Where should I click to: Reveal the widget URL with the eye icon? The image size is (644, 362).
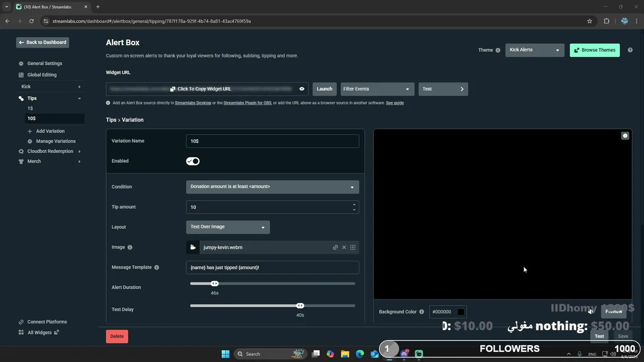point(302,89)
